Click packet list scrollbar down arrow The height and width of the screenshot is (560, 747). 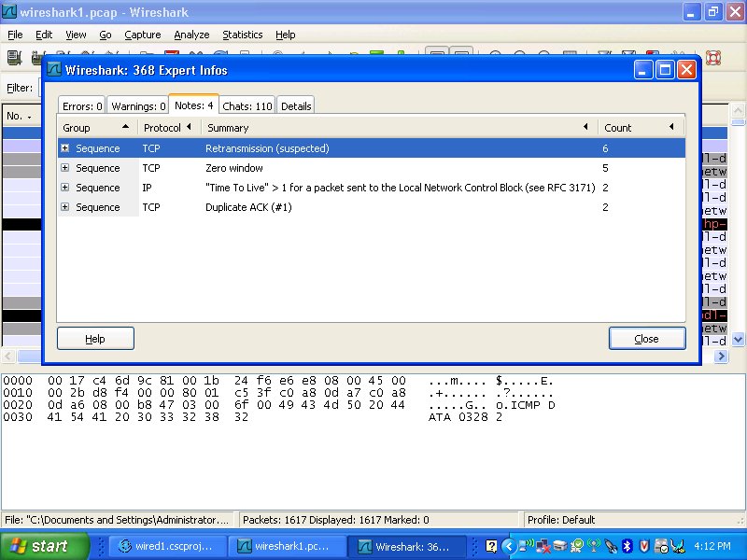click(x=739, y=340)
